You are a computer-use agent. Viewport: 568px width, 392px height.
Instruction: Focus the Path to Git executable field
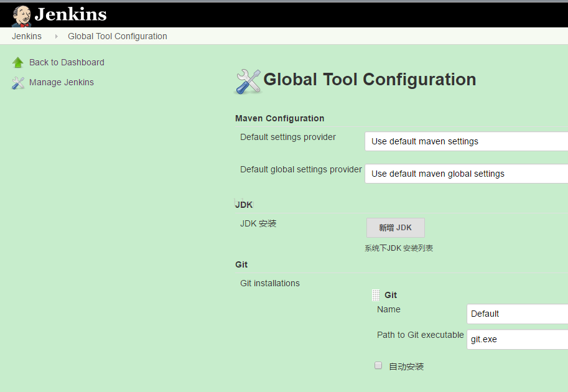[x=517, y=340]
